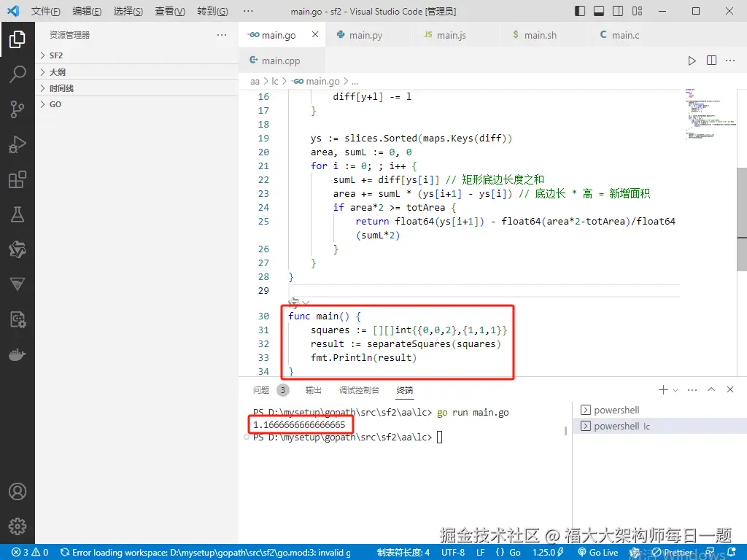Screen dimensions: 747x560
Task: Open editor More Actions ellipsis
Action: coord(729,61)
